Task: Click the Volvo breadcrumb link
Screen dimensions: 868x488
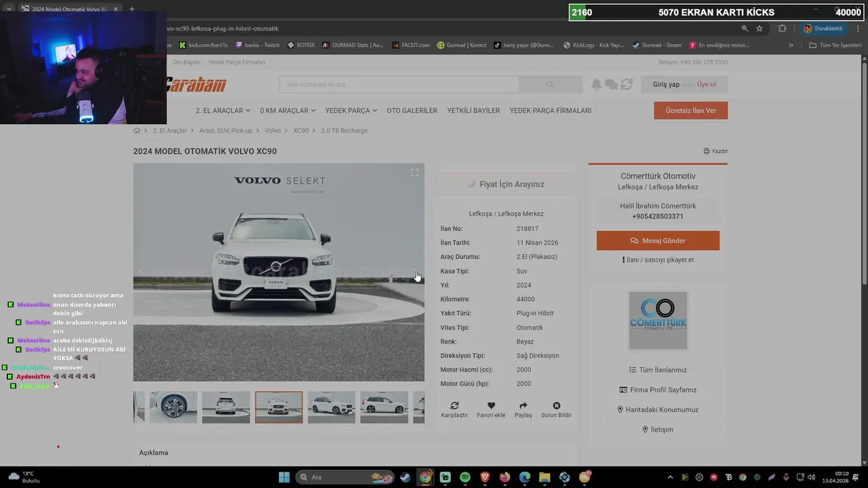Action: coord(273,130)
